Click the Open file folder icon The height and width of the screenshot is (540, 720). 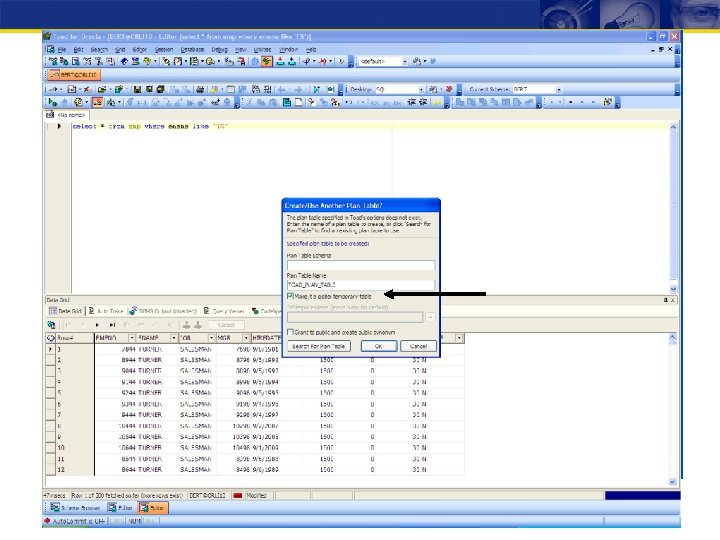pos(101,90)
